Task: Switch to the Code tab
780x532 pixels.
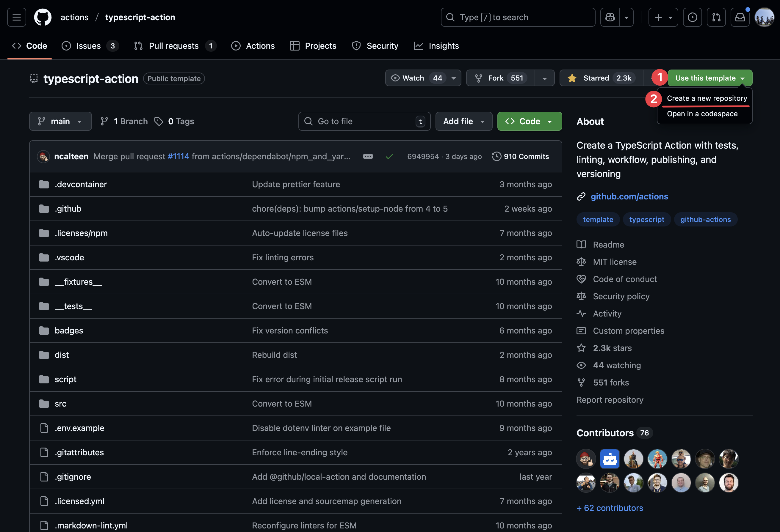Action: pos(29,46)
